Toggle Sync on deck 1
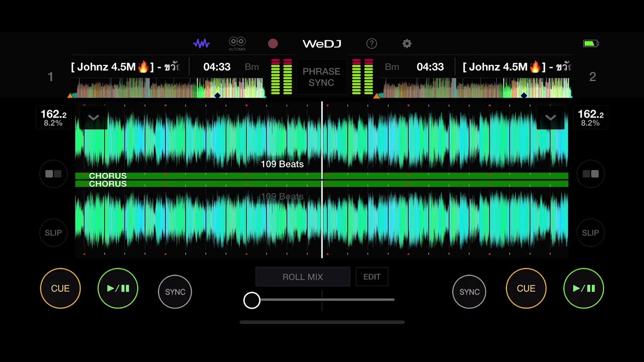Viewport: 644px width, 362px height. tap(175, 292)
